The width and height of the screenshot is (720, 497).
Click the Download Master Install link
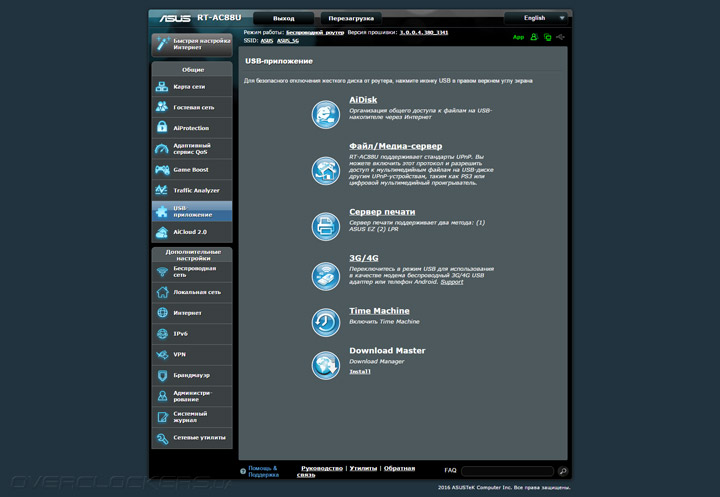click(x=360, y=372)
